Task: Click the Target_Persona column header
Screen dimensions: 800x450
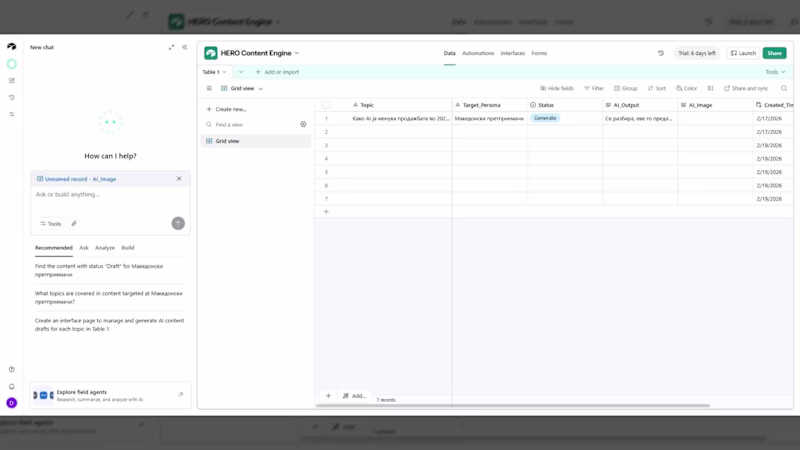Action: [490, 105]
